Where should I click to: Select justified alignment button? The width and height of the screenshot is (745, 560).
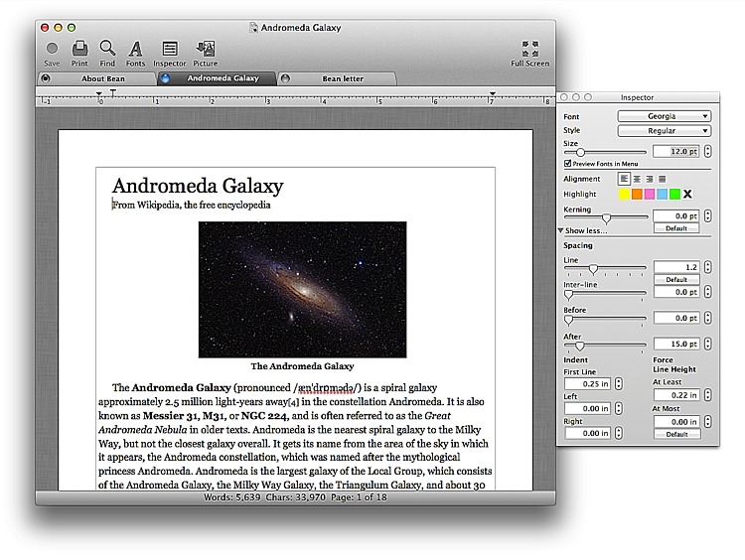click(x=661, y=179)
